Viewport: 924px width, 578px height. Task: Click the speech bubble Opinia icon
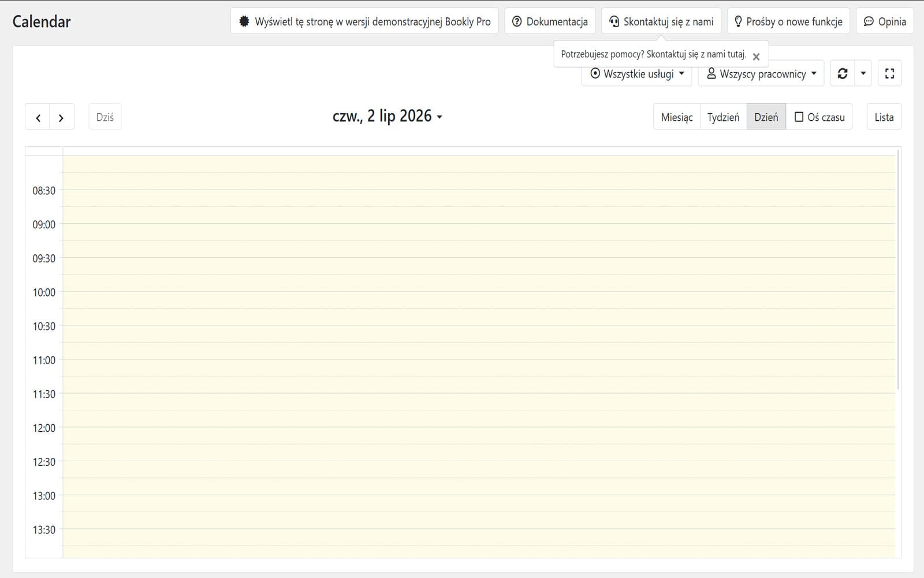869,22
